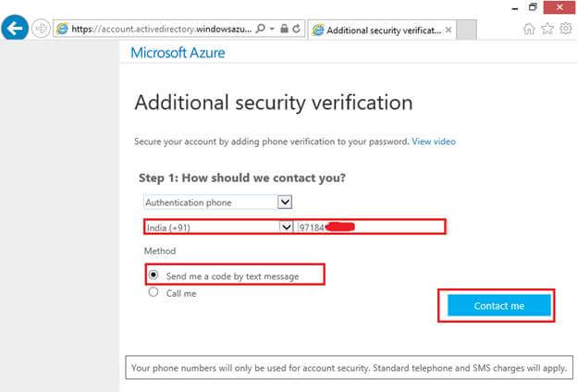Click the 'Contact me' button
Screen dimensions: 577x392
click(498, 306)
